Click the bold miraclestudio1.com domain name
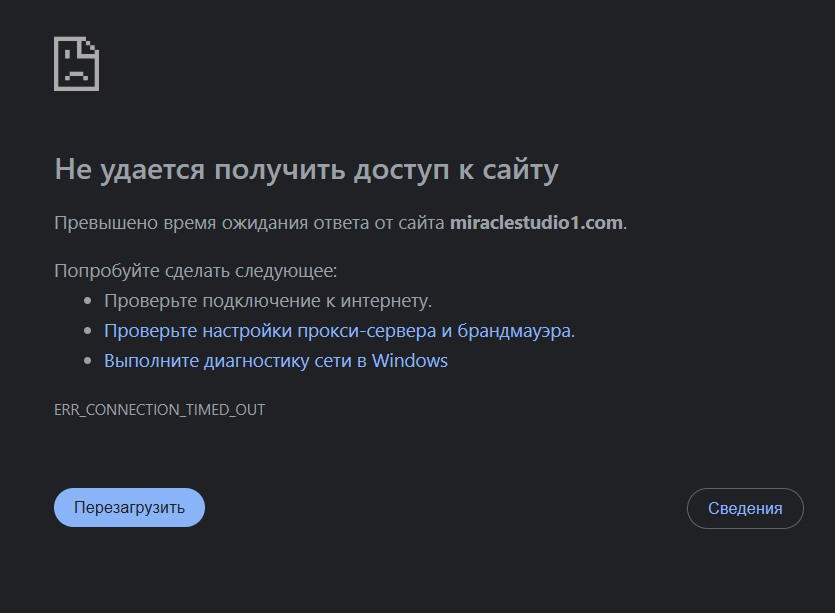The image size is (835, 613). point(536,222)
